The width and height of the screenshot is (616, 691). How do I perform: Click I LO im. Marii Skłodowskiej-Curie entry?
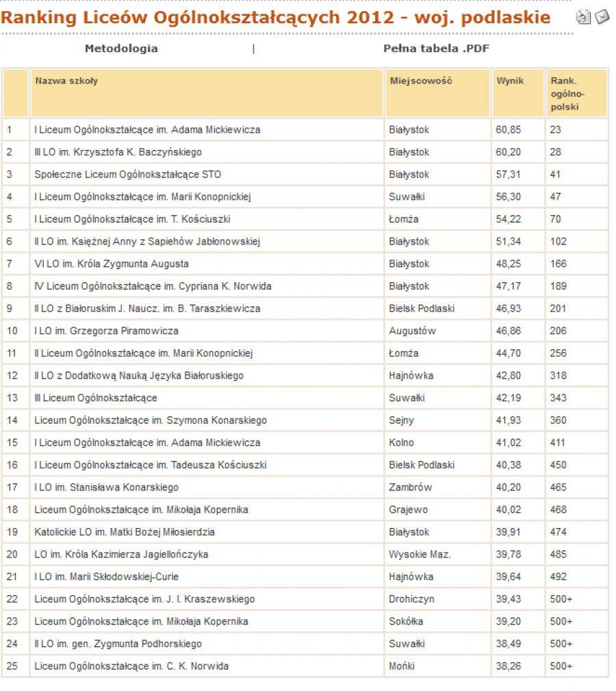[107, 577]
